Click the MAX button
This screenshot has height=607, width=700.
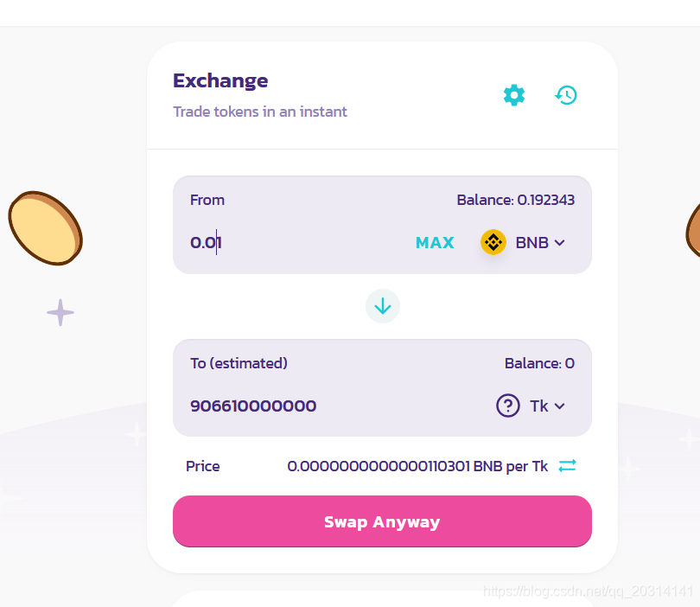point(435,242)
